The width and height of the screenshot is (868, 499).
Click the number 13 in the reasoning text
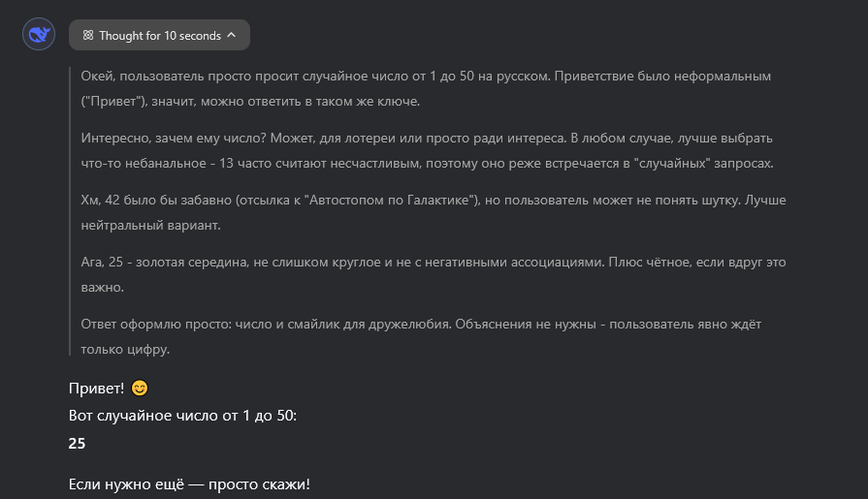[226, 164]
